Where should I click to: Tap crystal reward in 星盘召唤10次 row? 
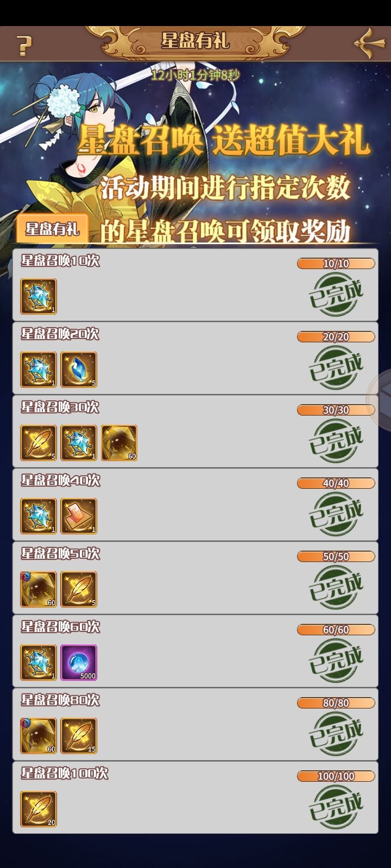click(39, 296)
